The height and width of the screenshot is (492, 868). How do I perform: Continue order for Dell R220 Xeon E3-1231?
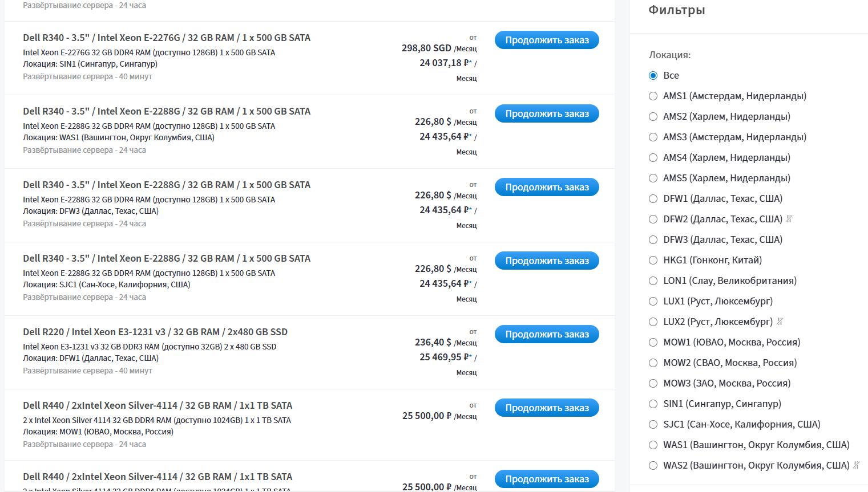[547, 334]
